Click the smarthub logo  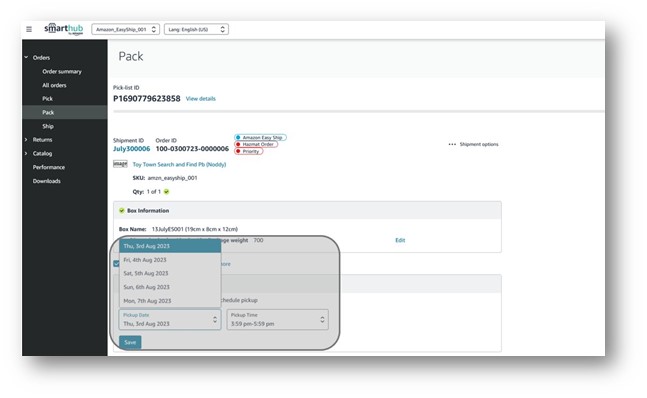click(64, 29)
